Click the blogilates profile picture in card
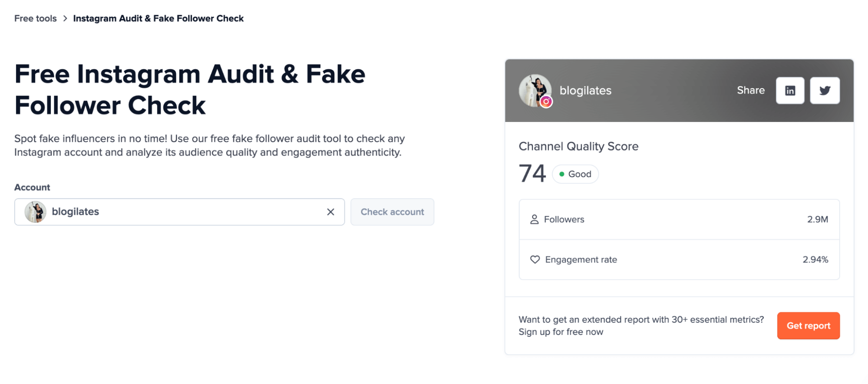The height and width of the screenshot is (384, 868). [x=534, y=89]
